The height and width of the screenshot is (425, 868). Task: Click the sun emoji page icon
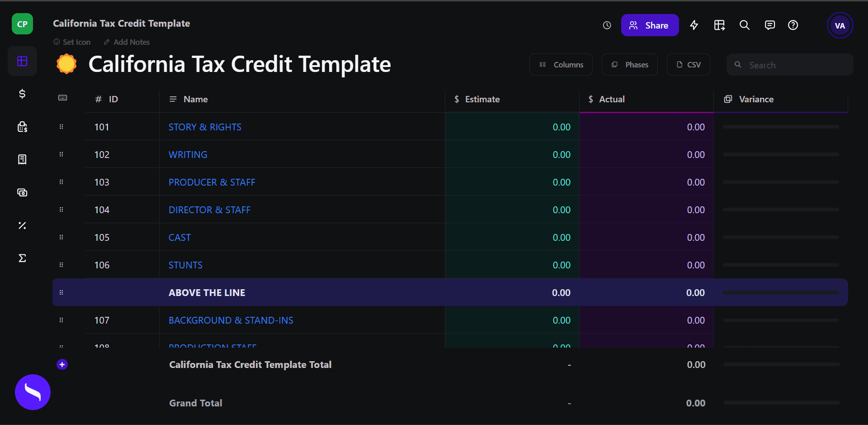[x=66, y=64]
